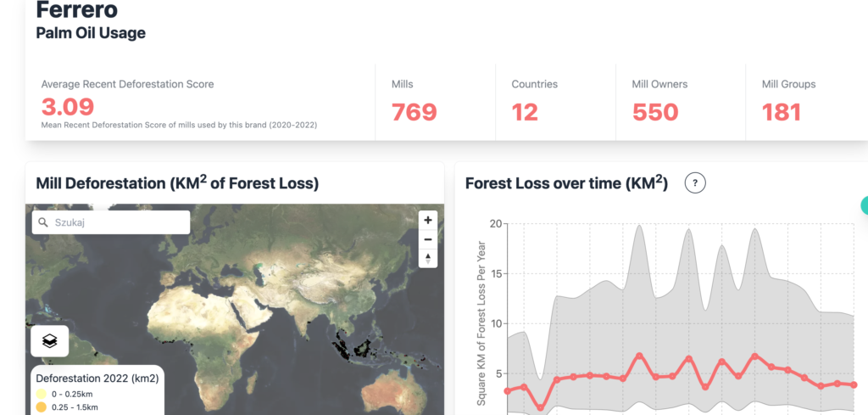Click the Mills count 769
This screenshot has height=415, width=868.
tap(414, 112)
